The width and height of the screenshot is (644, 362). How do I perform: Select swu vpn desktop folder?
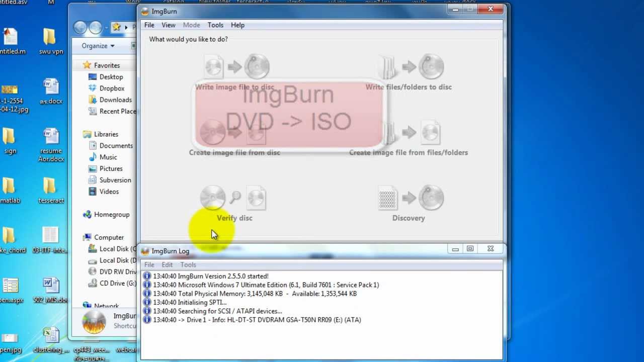click(x=50, y=41)
